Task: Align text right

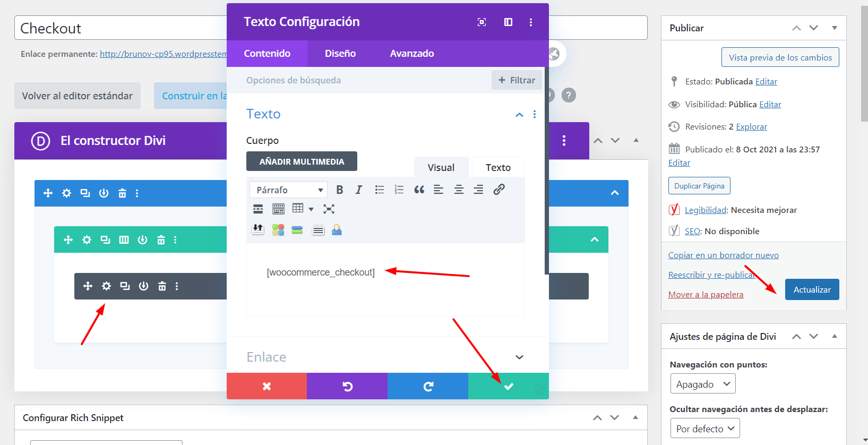Action: pos(478,190)
